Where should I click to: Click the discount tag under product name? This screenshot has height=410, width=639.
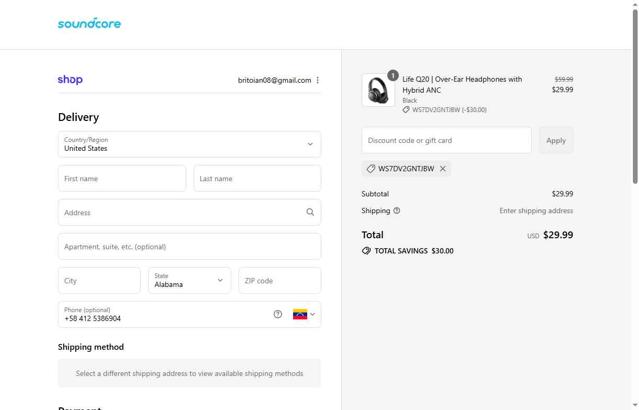(x=445, y=110)
